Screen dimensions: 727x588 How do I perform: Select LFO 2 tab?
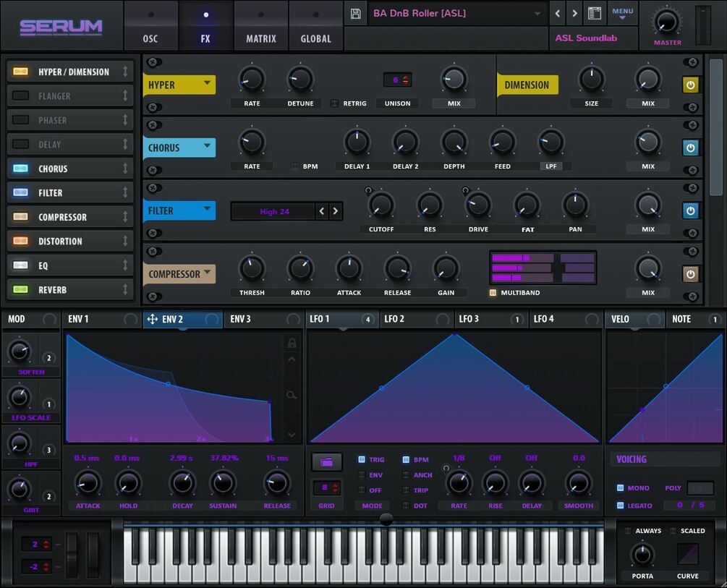(x=417, y=319)
